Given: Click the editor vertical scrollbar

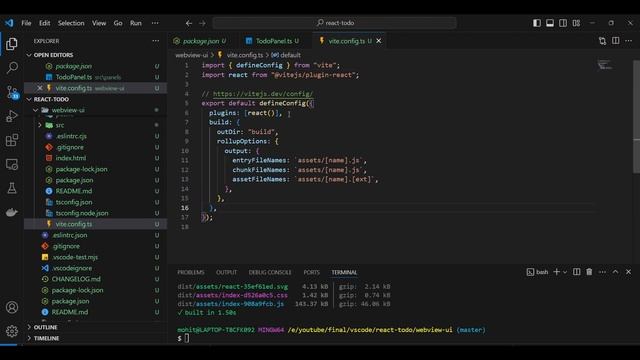Looking at the screenshot, I should (x=636, y=116).
